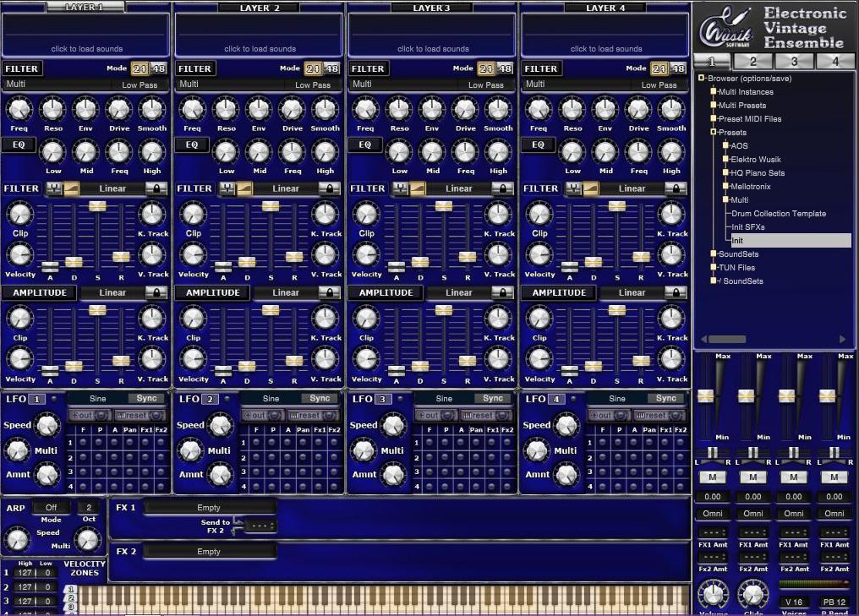This screenshot has width=859, height=616.
Task: Expand the Multi Instances tree node
Action: click(714, 92)
